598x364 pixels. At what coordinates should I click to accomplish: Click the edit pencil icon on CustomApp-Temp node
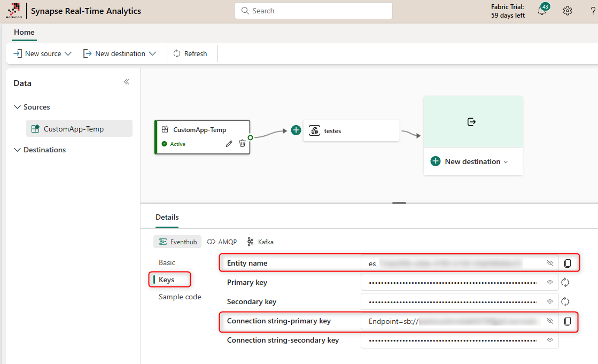(229, 143)
